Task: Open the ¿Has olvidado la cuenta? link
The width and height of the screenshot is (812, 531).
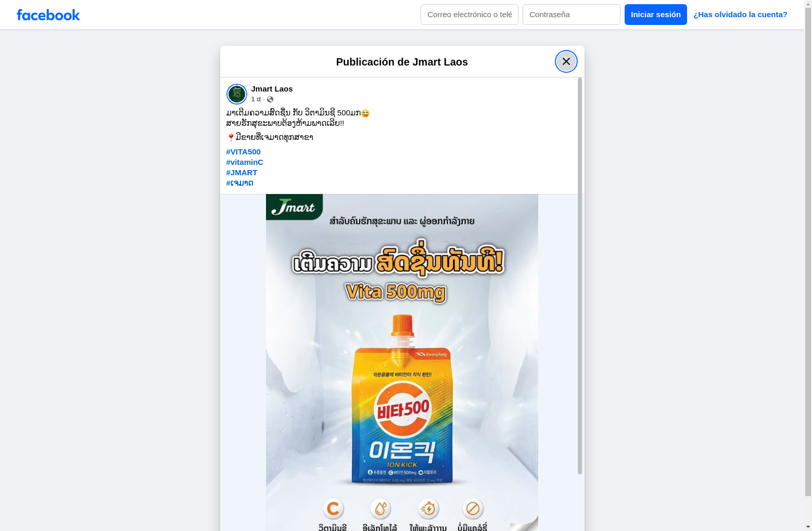Action: coord(740,15)
